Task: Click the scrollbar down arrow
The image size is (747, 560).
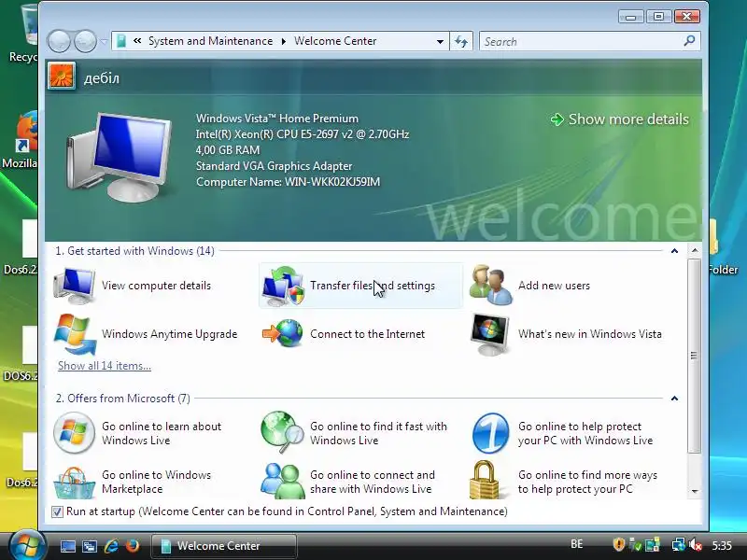Action: pos(695,492)
